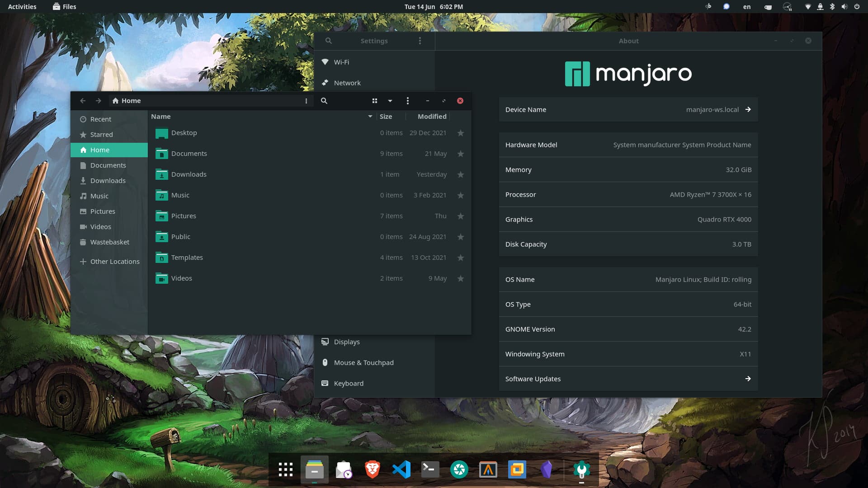Viewport: 868px width, 488px height.
Task: Open search in the Files window
Action: [324, 101]
